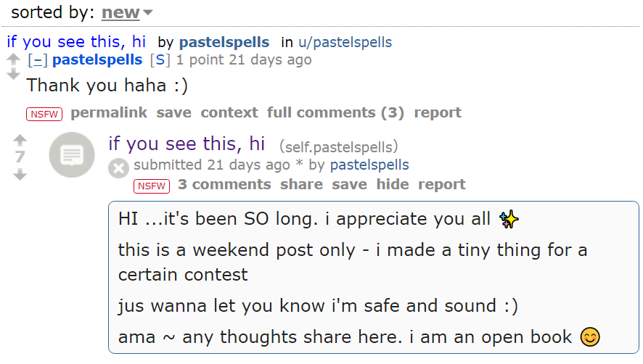
Task: Click the self-post thumbnail icon
Action: point(72,155)
